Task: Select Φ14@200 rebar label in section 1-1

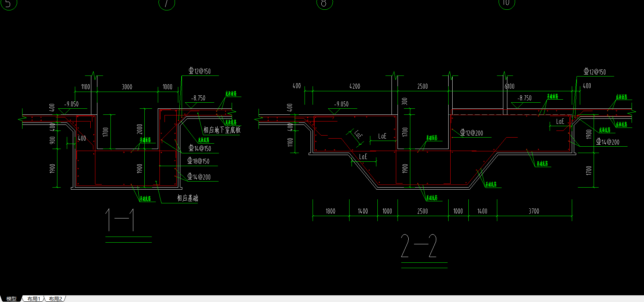Action: point(199,177)
